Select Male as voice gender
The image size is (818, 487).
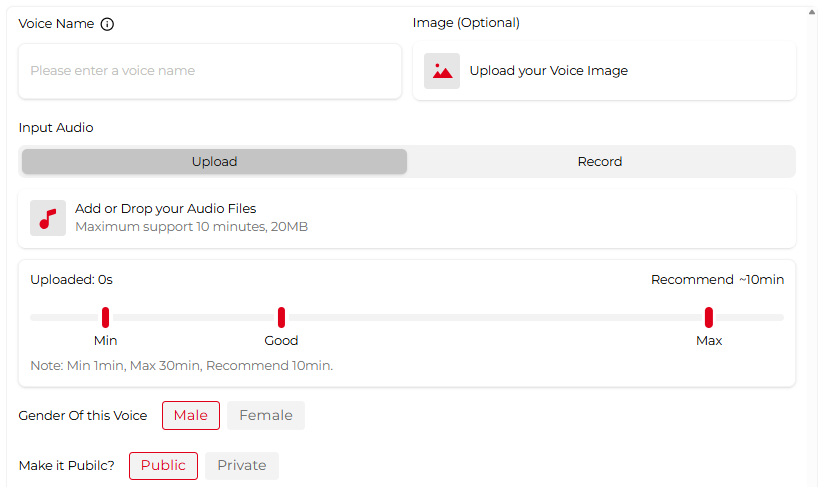(x=191, y=416)
